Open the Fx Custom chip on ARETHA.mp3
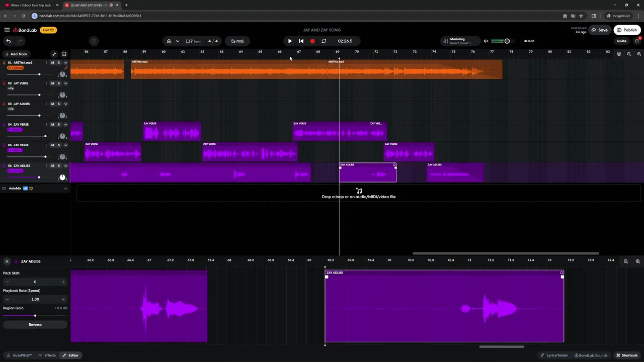 (x=16, y=68)
